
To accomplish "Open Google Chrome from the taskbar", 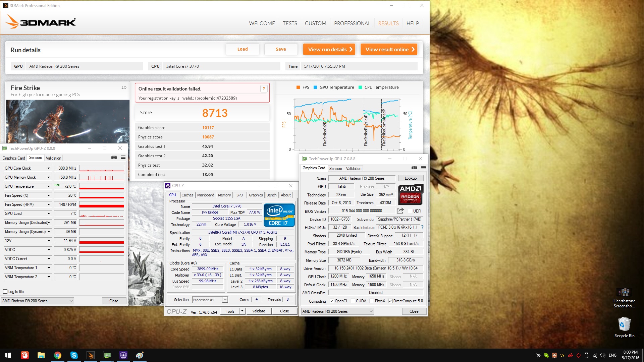I will coord(58,355).
